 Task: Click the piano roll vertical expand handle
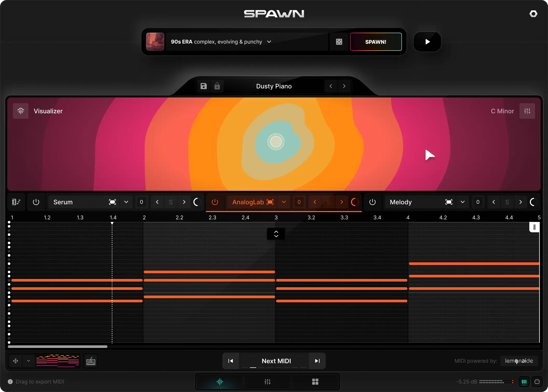tap(276, 234)
